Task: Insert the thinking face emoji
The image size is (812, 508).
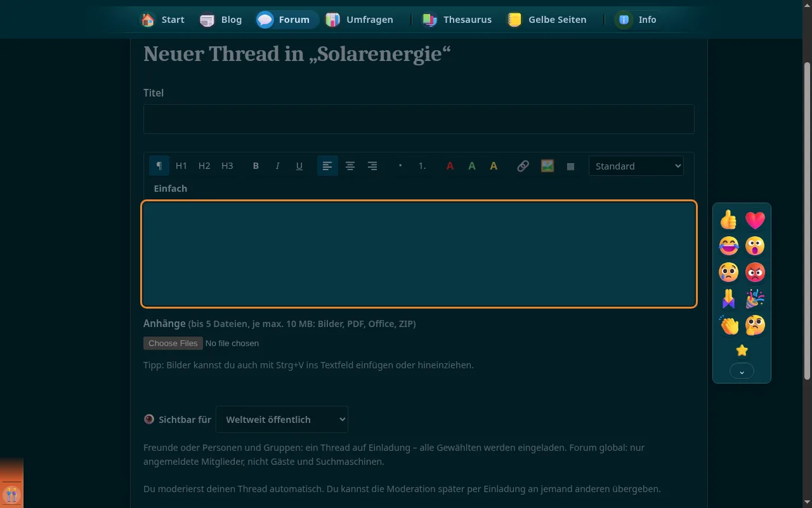Action: coord(755,325)
